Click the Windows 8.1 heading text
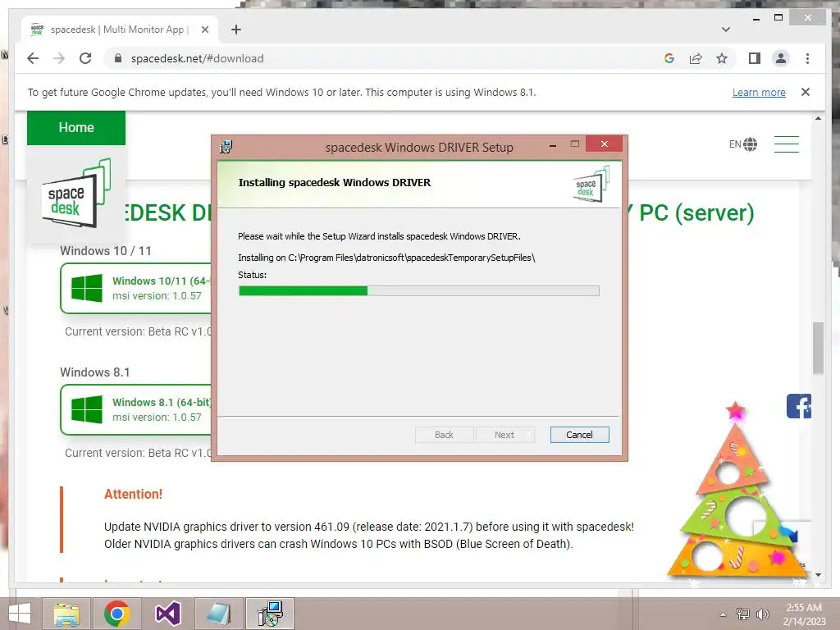The width and height of the screenshot is (840, 630). pos(95,372)
